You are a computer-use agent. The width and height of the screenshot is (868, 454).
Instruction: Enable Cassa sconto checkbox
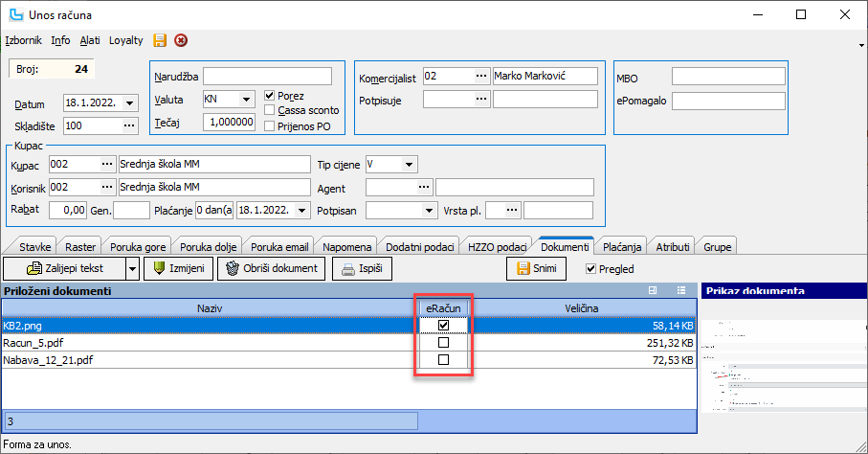pyautogui.click(x=270, y=110)
